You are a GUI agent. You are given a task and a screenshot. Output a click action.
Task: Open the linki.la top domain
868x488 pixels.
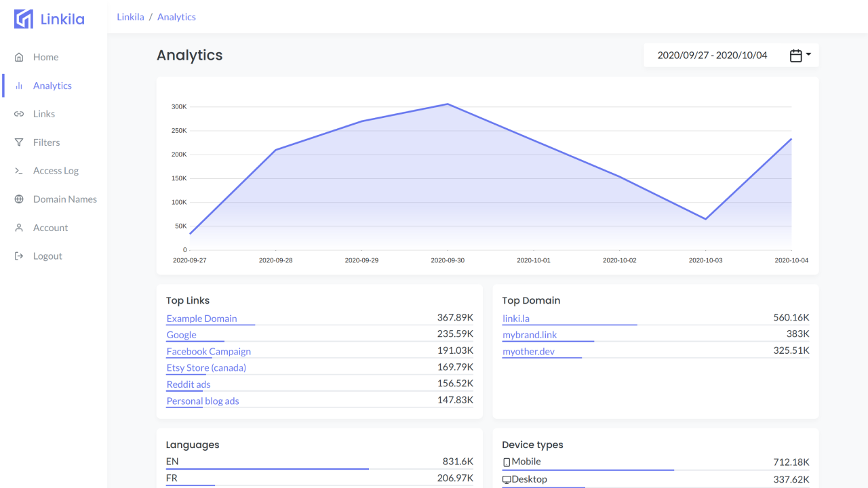coord(515,319)
